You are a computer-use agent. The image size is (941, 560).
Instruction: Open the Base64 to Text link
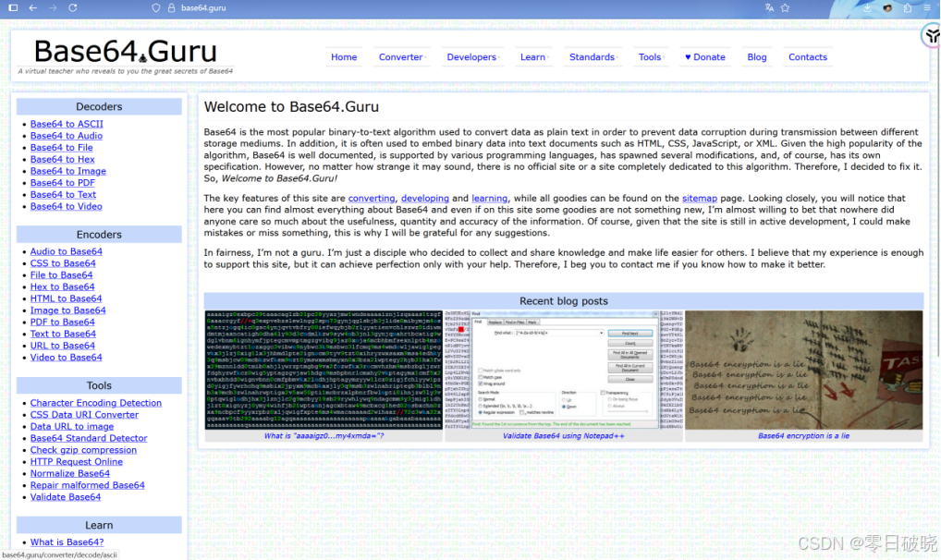click(63, 194)
